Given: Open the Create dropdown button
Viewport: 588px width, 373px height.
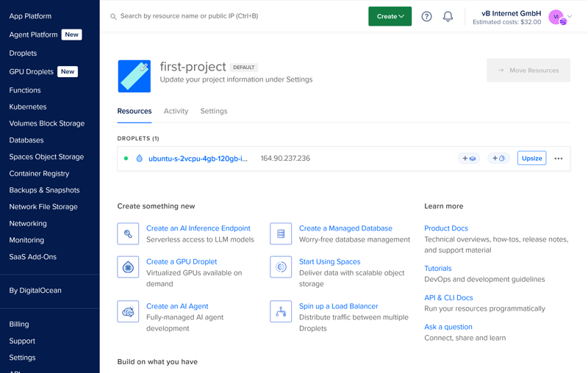Looking at the screenshot, I should [x=390, y=16].
